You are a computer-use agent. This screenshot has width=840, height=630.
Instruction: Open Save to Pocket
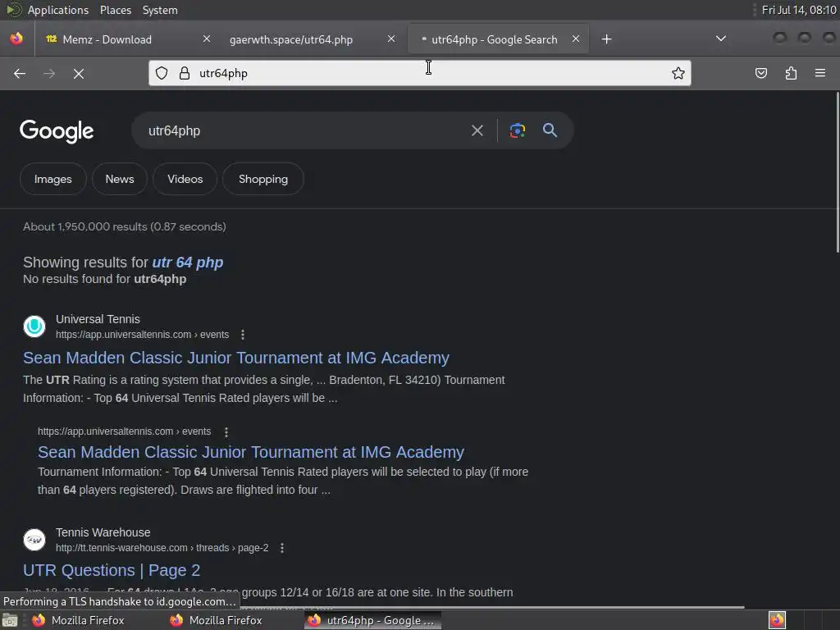[x=761, y=73]
